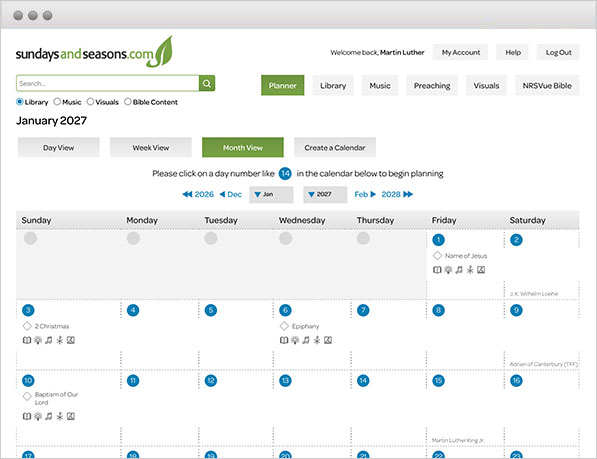
Task: Open My Account
Action: click(461, 53)
